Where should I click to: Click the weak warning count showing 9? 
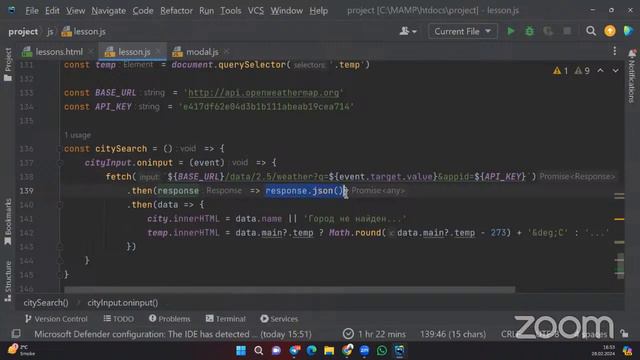pos(582,71)
